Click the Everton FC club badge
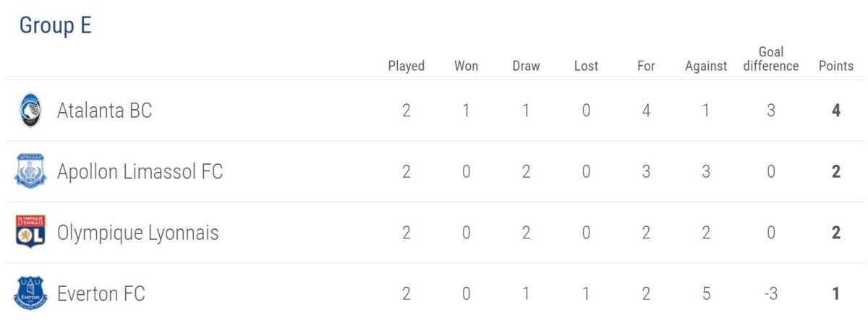 point(30,293)
